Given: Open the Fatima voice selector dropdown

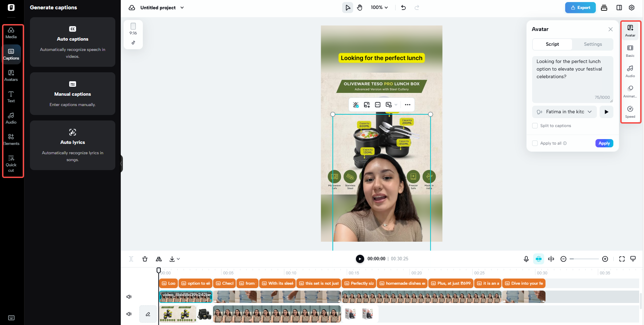Looking at the screenshot, I should 564,112.
